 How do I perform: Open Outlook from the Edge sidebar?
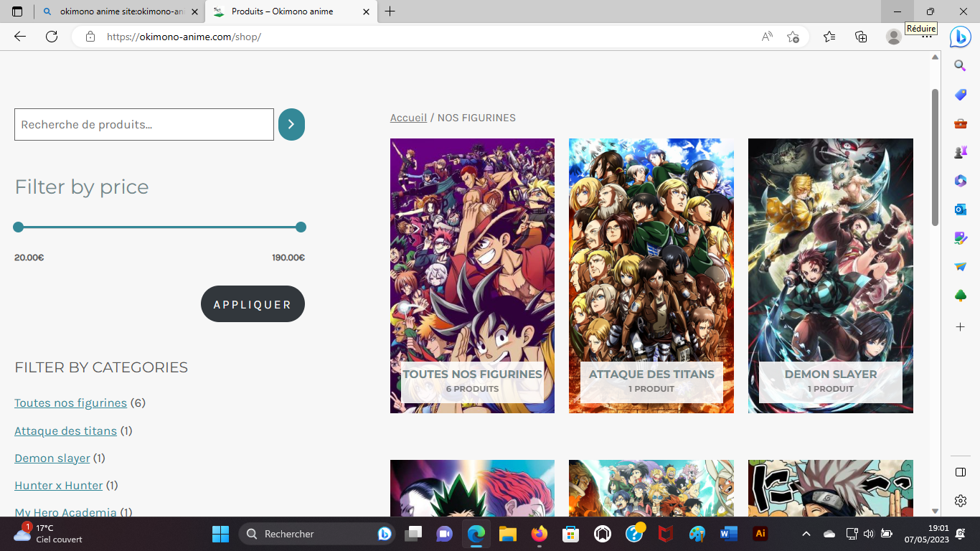(961, 209)
